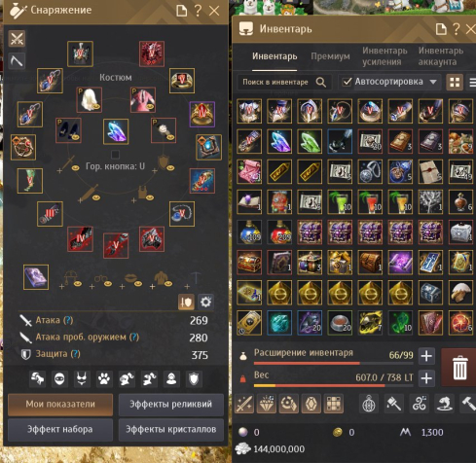Click the trash can delete icon
Screen dimensions: 476x463
[x=459, y=368]
